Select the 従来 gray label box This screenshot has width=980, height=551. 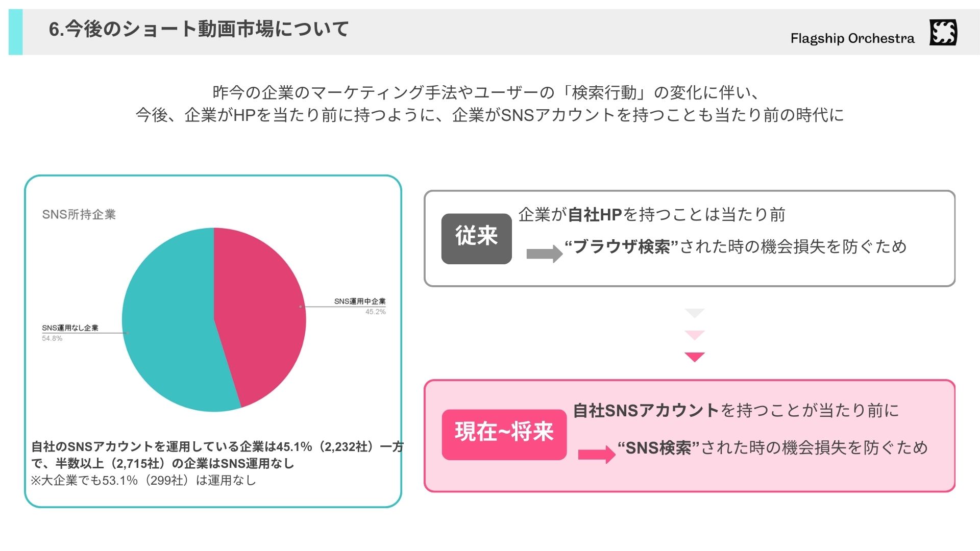pos(476,238)
